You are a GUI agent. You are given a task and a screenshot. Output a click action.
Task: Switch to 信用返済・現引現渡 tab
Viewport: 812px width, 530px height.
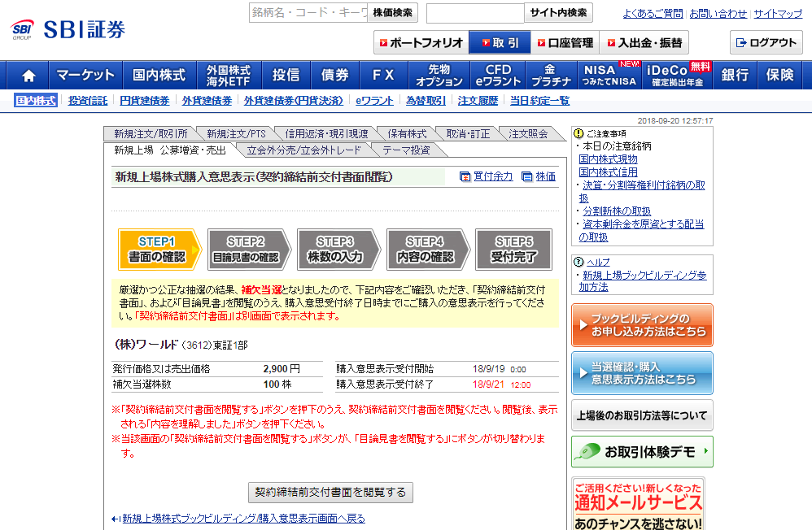click(326, 133)
